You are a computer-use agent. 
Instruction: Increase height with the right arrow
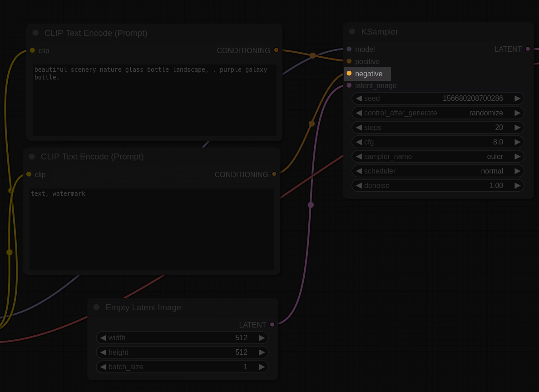click(x=262, y=352)
